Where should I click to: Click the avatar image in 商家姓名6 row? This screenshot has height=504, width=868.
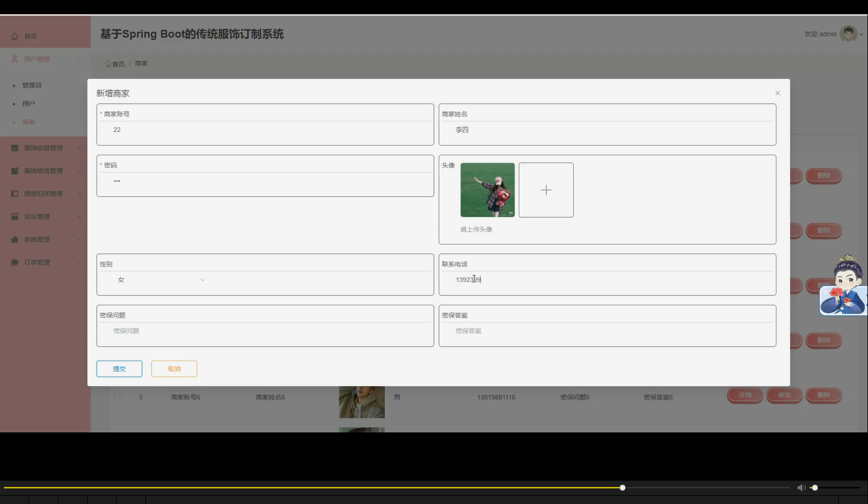pos(362,403)
